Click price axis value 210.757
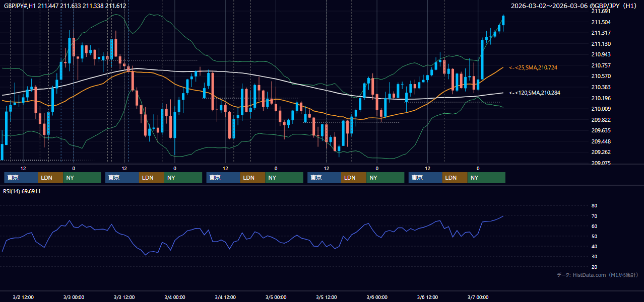 pyautogui.click(x=601, y=65)
